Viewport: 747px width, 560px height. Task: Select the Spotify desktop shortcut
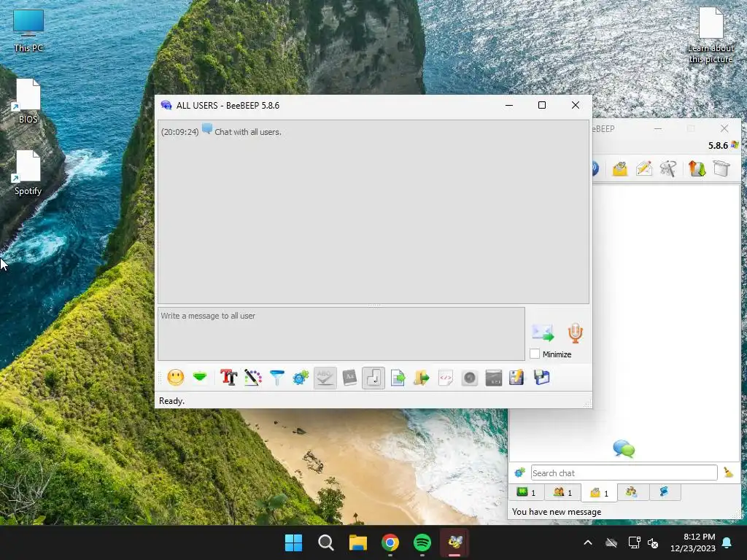28,173
